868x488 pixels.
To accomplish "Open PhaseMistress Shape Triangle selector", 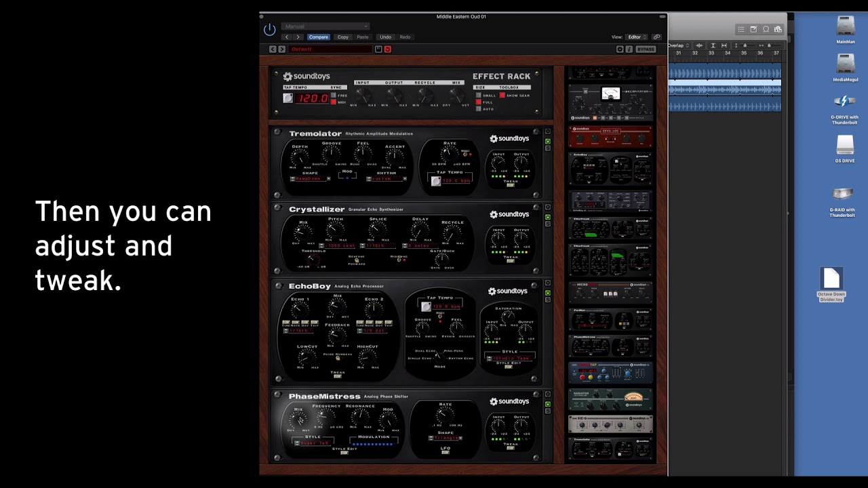I will [445, 439].
